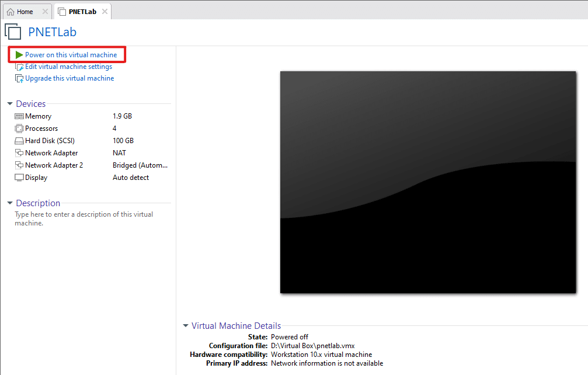
Task: Click the Hard Disk (SCSI) icon
Action: tap(19, 141)
